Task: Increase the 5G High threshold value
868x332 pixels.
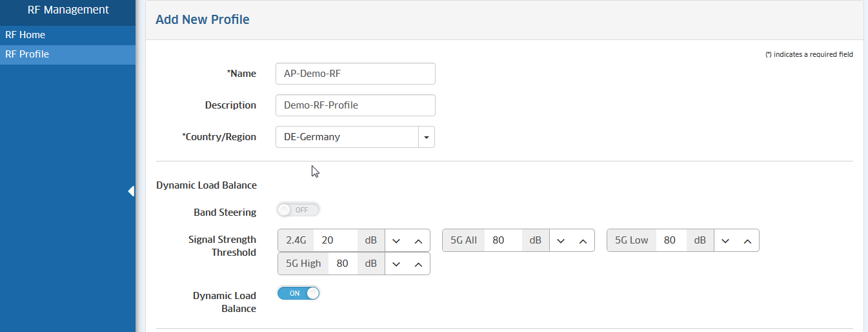Action: click(418, 264)
